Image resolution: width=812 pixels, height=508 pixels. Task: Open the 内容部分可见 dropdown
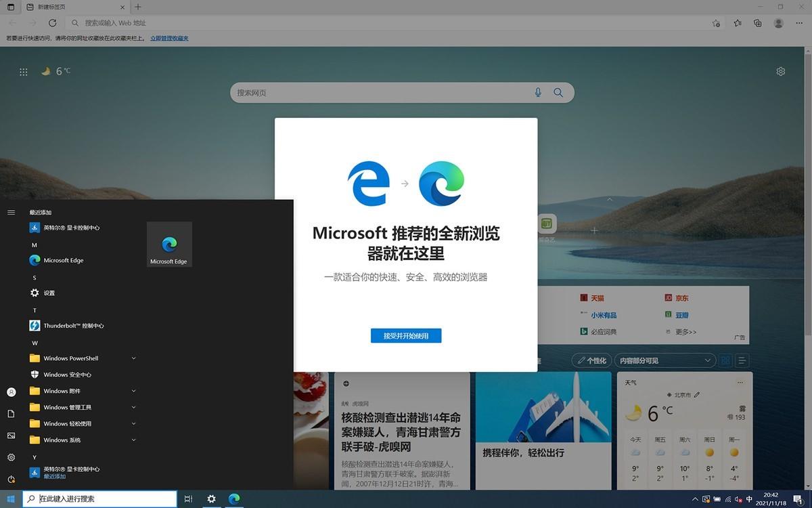(664, 360)
